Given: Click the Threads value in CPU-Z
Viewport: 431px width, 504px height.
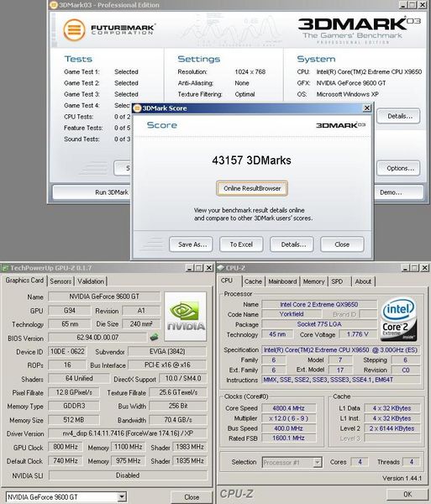Looking at the screenshot, I should pos(412,462).
